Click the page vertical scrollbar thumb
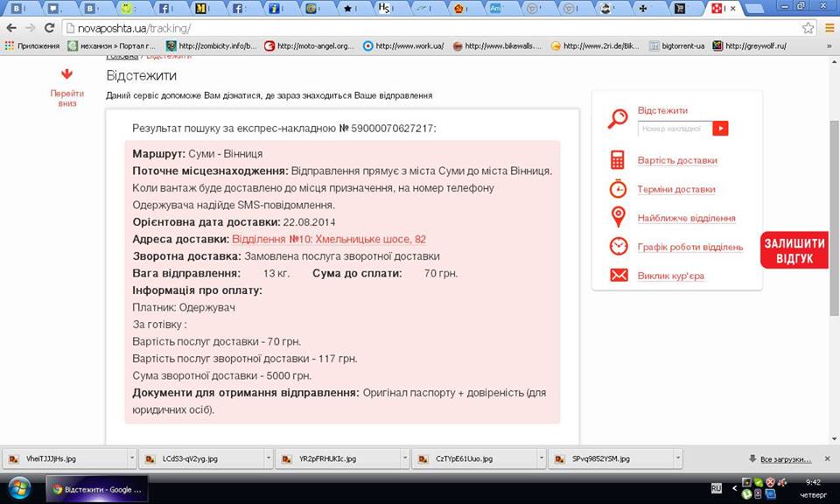Screen dimensions: 840x504 (x=834, y=218)
